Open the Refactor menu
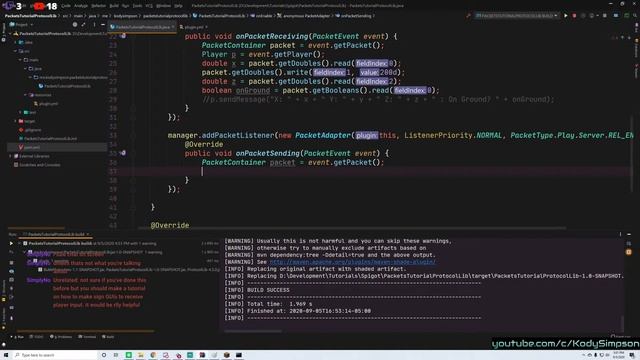 click(98, 6)
